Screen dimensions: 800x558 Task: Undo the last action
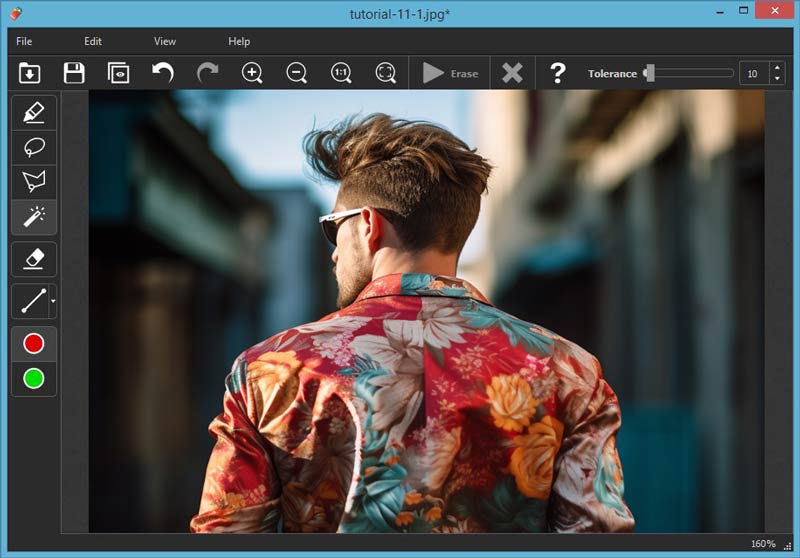click(x=163, y=73)
